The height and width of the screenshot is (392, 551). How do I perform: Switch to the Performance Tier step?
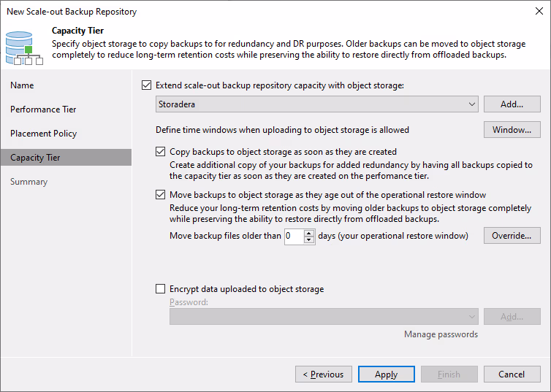[x=43, y=109]
